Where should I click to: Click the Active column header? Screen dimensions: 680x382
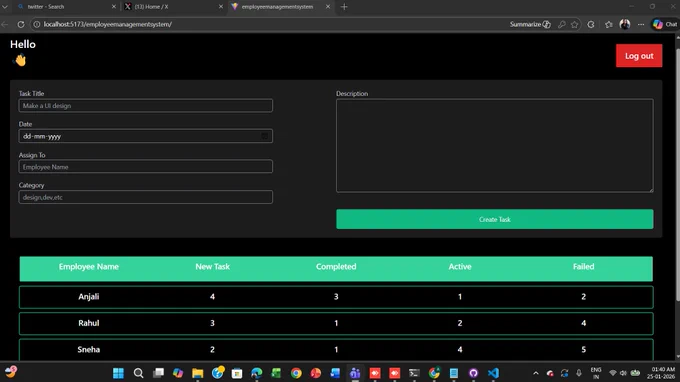(460, 267)
